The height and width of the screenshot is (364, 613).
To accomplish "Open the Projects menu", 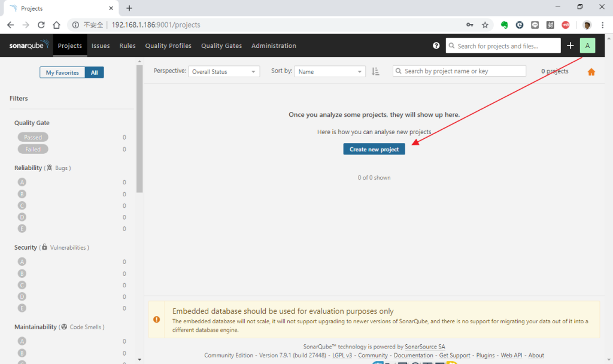I will (70, 45).
